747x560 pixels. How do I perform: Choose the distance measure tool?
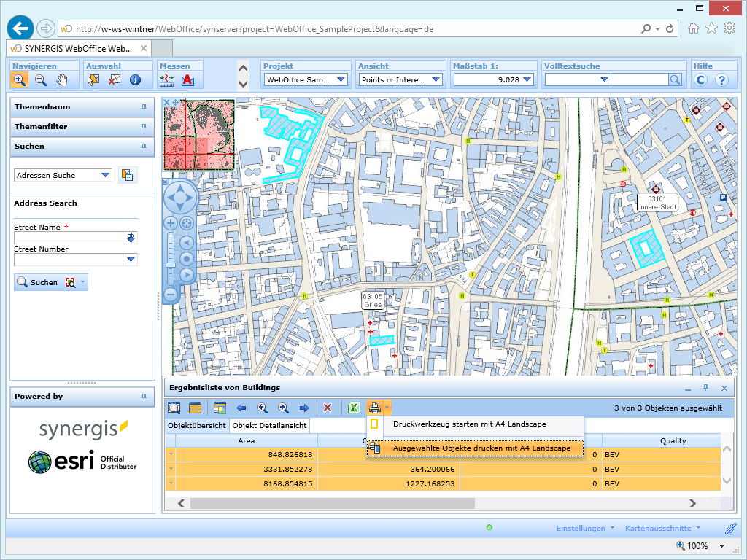point(167,80)
